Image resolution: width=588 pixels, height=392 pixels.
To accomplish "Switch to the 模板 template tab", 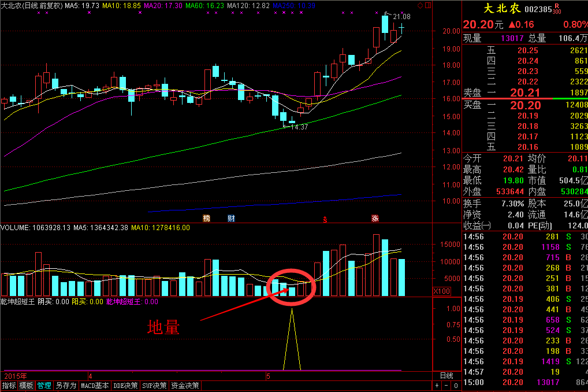I will coord(26,385).
